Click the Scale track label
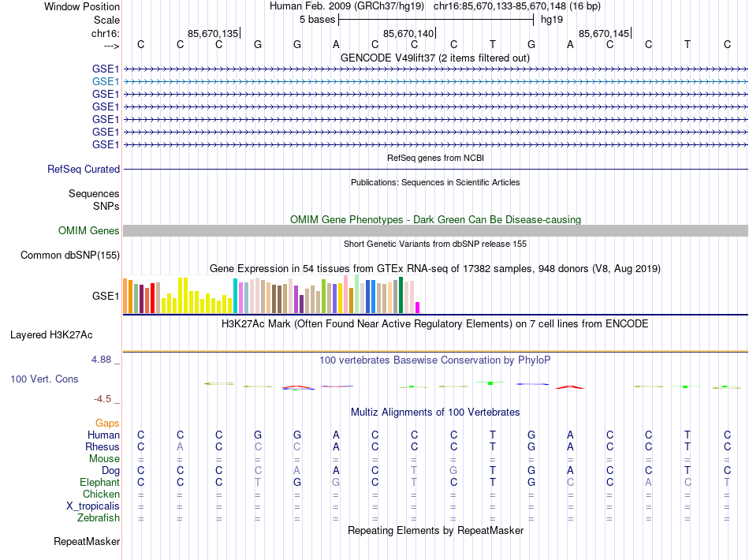Screen dimensions: 749x560 106,20
